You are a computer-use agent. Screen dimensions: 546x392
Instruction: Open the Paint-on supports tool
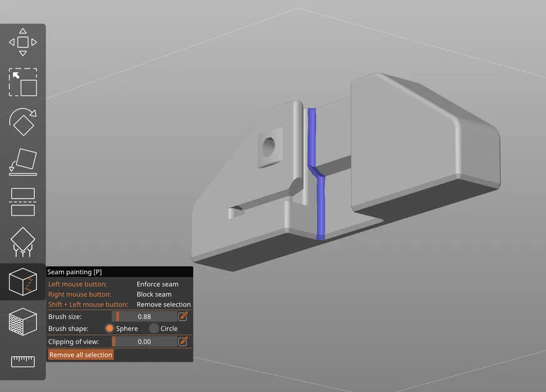tap(23, 242)
